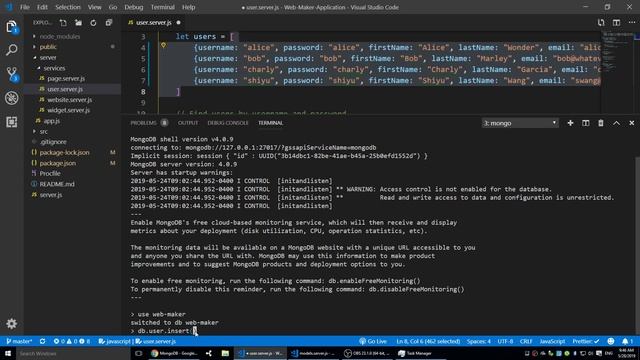Switch to the Debug Console tab
The image size is (640, 360).
coord(228,123)
